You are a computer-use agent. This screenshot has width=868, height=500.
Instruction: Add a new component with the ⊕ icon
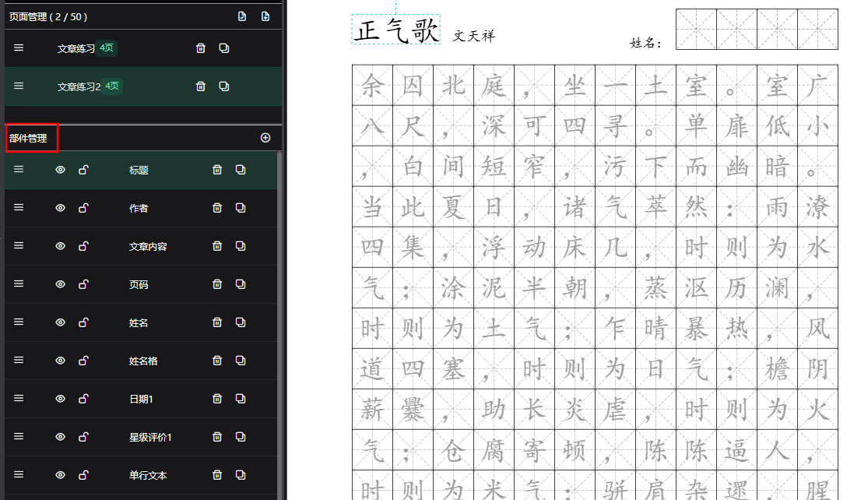click(x=265, y=138)
